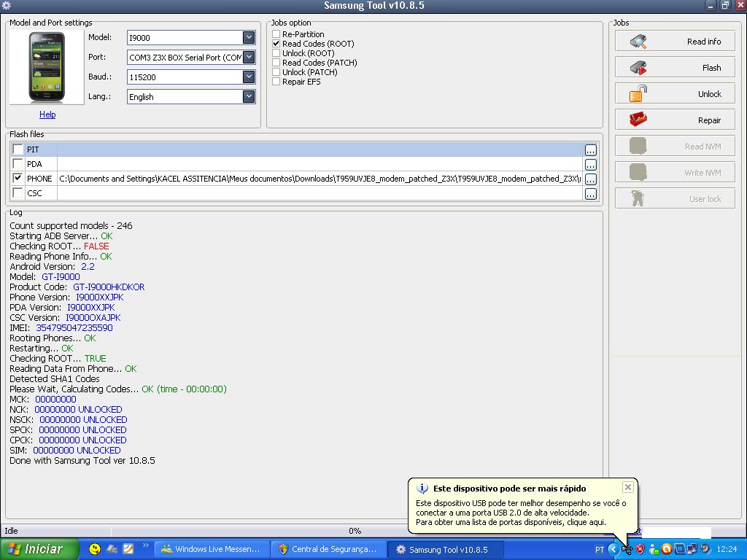Click the red arrow chip icon on Flash
The width and height of the screenshot is (747, 560).
(638, 68)
